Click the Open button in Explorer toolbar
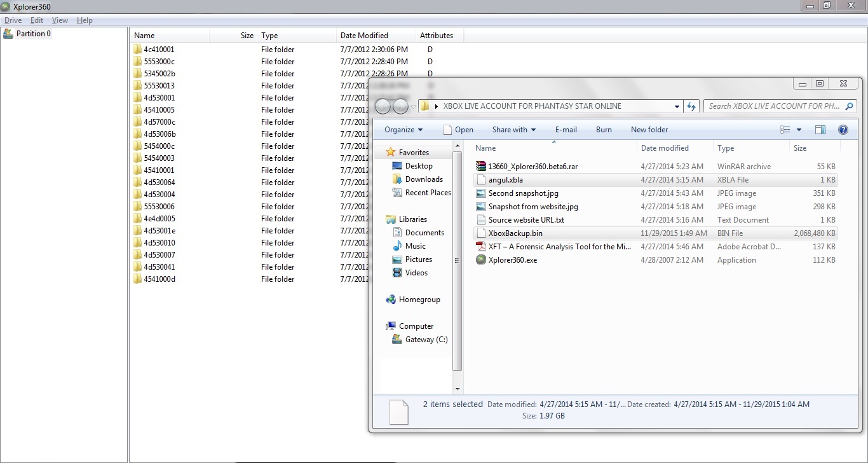The height and width of the screenshot is (463, 868). pyautogui.click(x=458, y=130)
